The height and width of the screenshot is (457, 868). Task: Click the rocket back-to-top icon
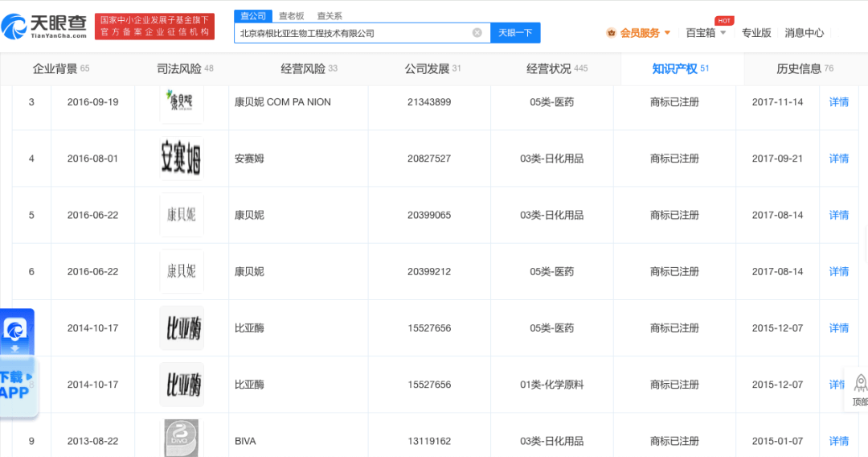860,383
